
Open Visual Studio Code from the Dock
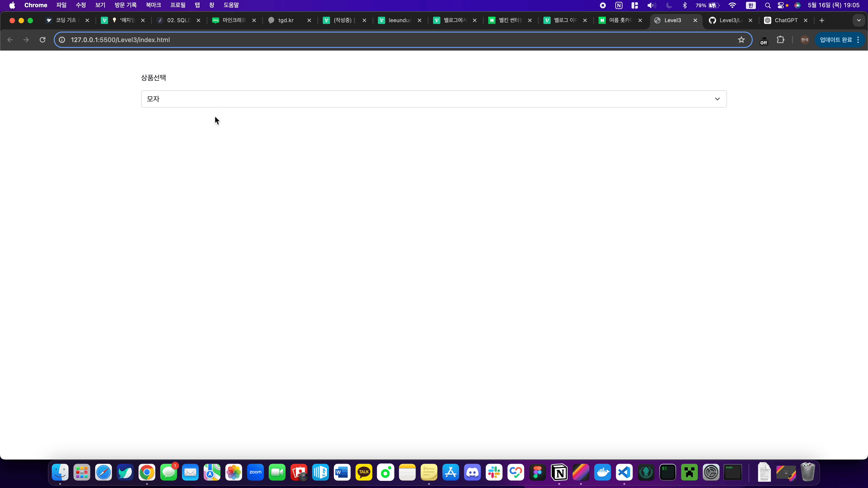(624, 472)
